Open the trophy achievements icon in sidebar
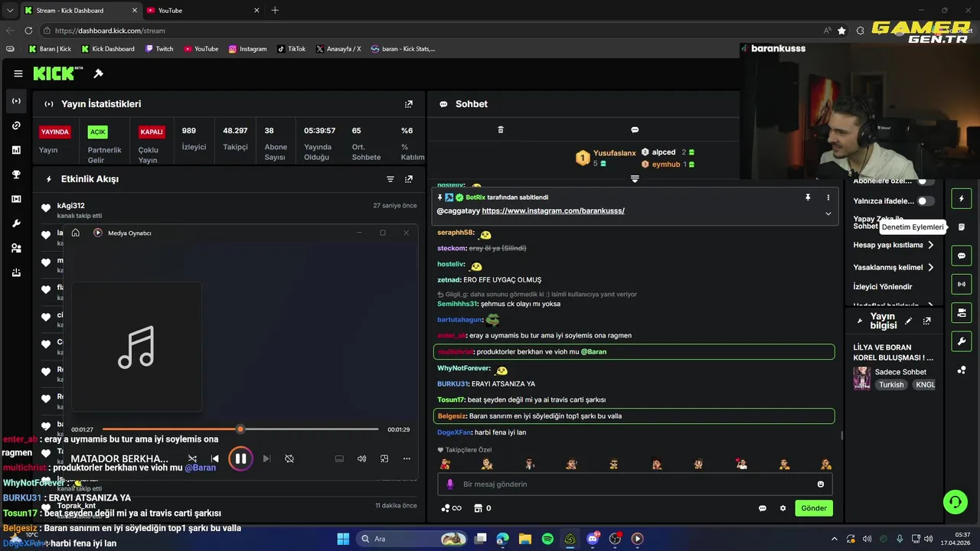The image size is (980, 551). pos(16,174)
